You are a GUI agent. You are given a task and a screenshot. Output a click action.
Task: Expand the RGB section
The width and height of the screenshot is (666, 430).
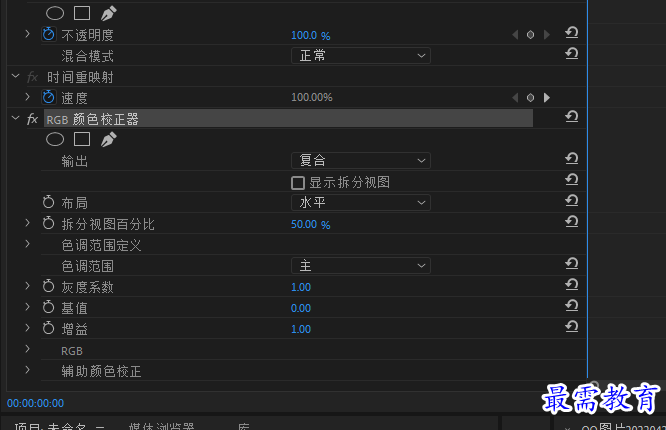(28, 349)
